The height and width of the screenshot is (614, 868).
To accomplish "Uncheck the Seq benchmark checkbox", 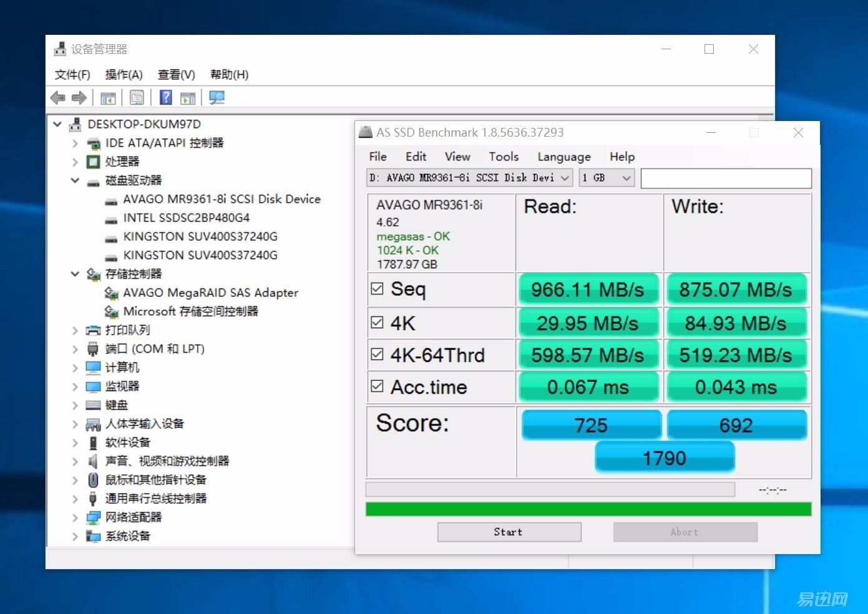I will point(377,289).
